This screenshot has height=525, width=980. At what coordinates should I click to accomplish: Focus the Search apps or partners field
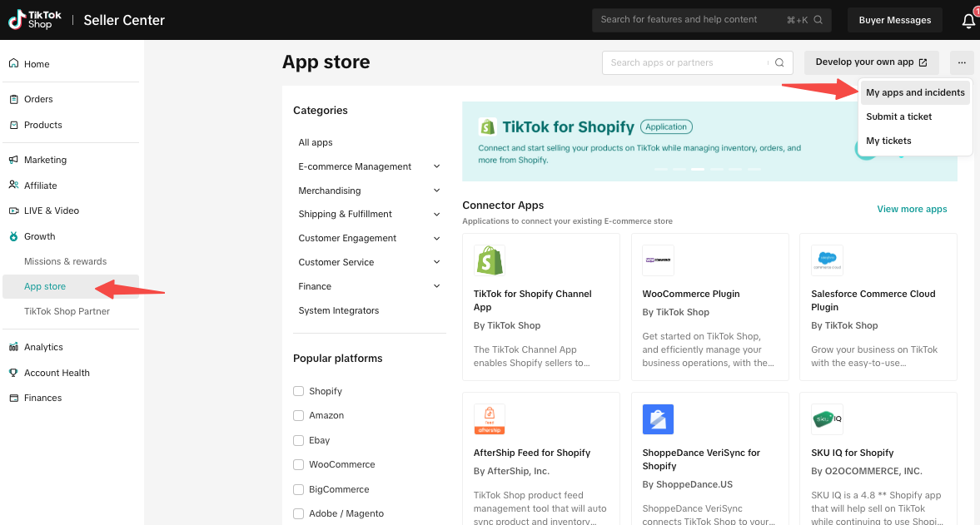(698, 62)
